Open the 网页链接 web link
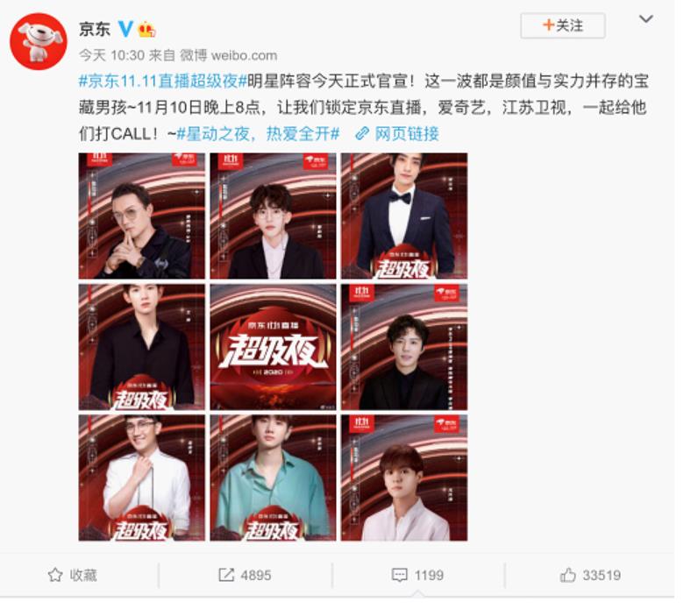The height and width of the screenshot is (616, 698). click(x=407, y=133)
